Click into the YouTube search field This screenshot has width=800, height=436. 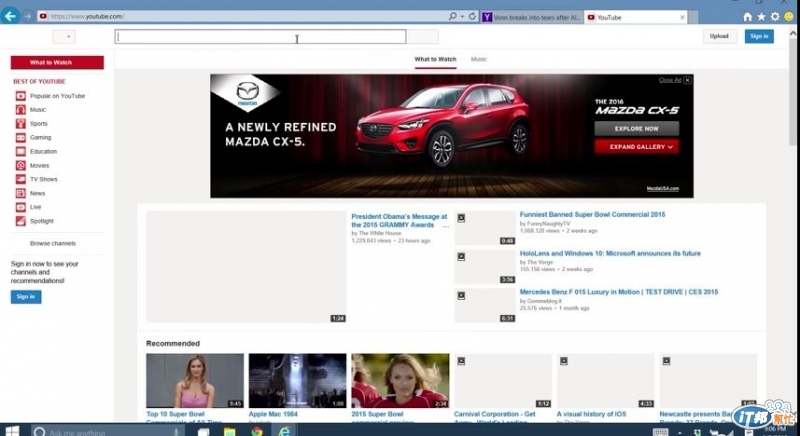tap(260, 36)
